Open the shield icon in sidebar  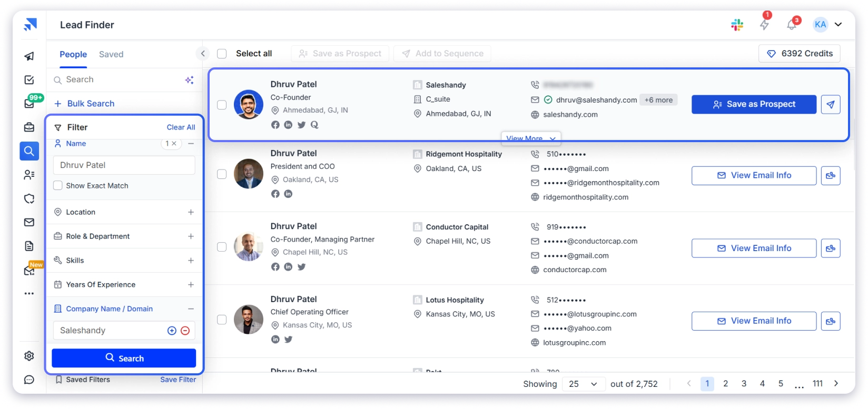29,198
